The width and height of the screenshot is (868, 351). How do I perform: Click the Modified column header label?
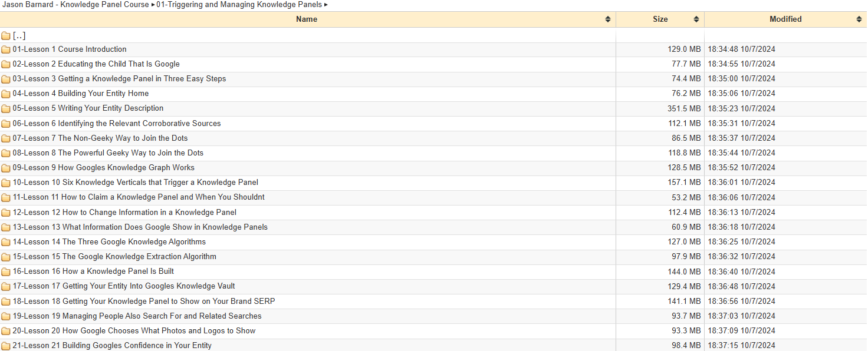click(785, 19)
